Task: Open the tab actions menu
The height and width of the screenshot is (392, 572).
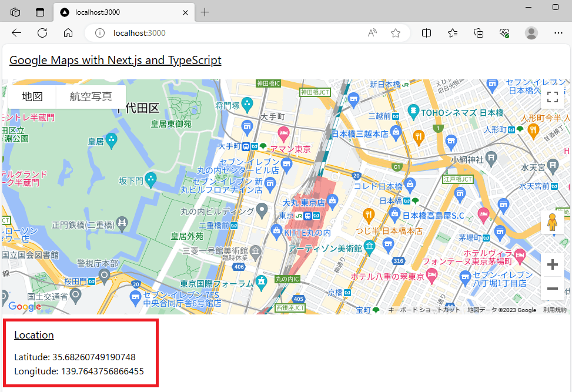Action: coord(40,12)
